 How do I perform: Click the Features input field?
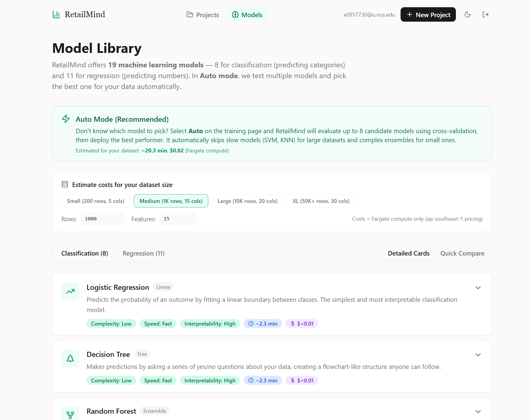click(178, 219)
